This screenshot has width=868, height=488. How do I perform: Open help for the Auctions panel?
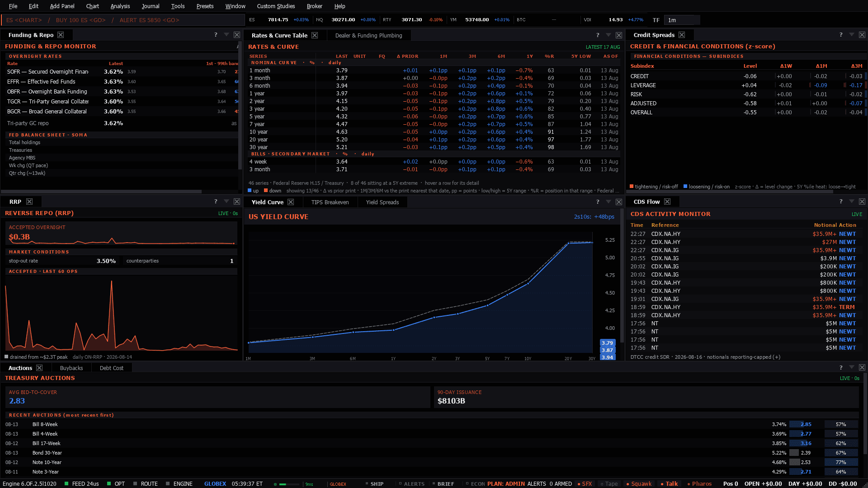coord(841,368)
